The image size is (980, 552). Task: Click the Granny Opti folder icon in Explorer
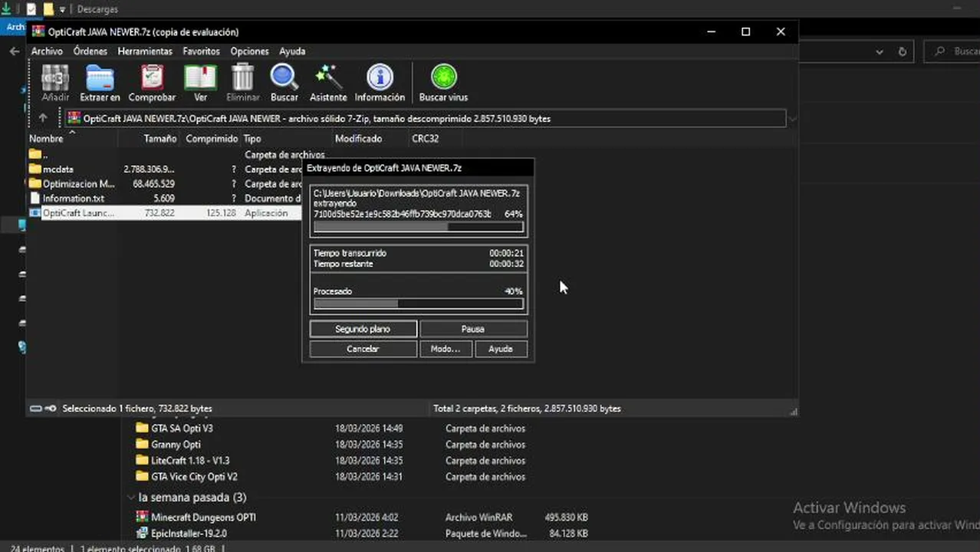[142, 444]
